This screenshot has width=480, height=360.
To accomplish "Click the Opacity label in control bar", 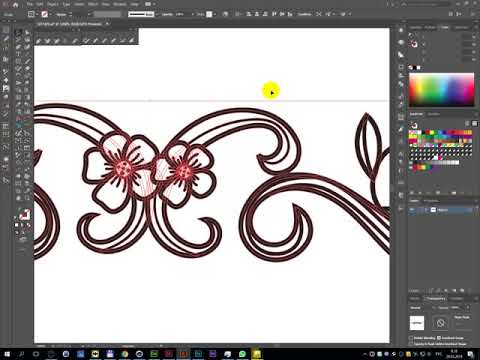I will (167, 14).
